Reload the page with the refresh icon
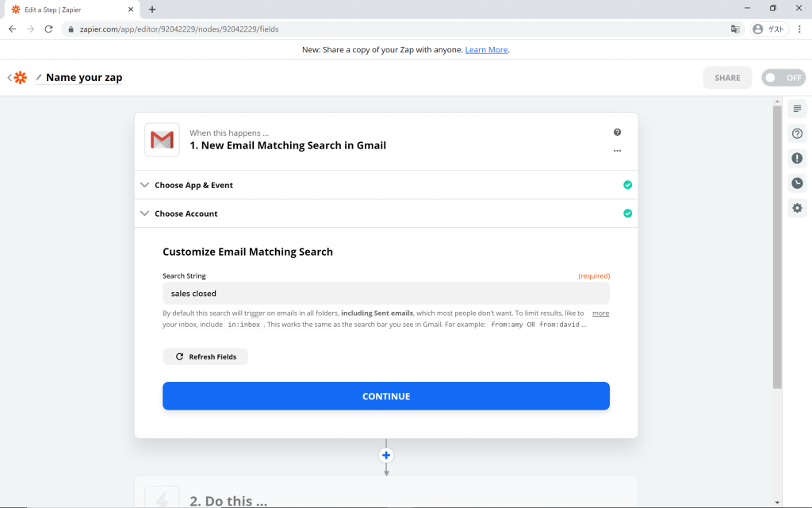812x508 pixels. tap(48, 29)
